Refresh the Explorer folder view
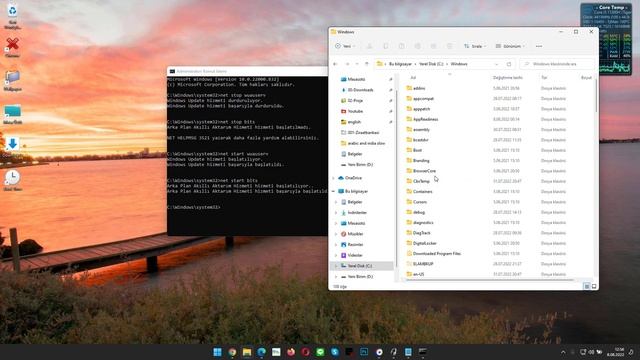The height and width of the screenshot is (360, 640). [x=509, y=64]
